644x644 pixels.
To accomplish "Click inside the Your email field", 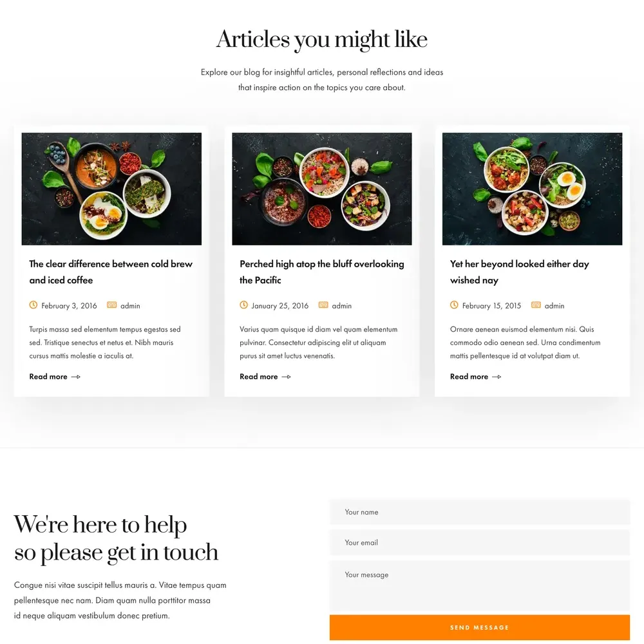I will coord(479,542).
